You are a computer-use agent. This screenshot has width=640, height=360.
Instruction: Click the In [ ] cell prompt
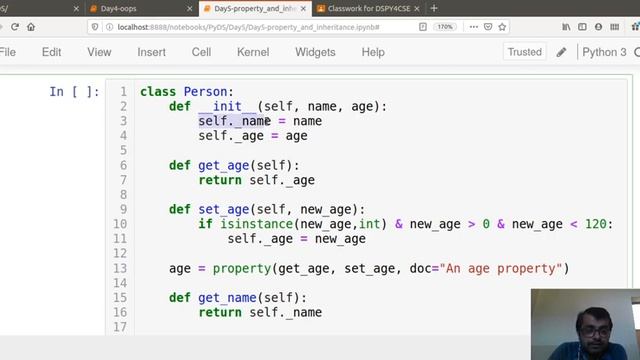click(x=74, y=92)
